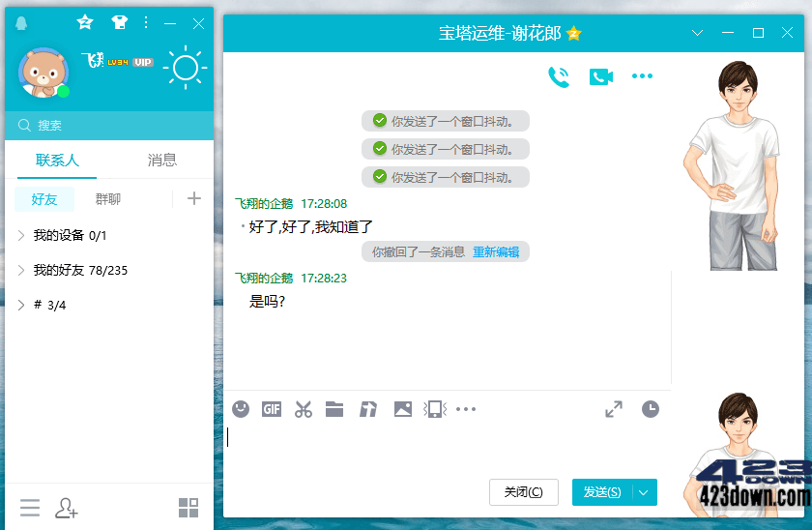The width and height of the screenshot is (812, 530).
Task: Start a video call
Action: [600, 76]
